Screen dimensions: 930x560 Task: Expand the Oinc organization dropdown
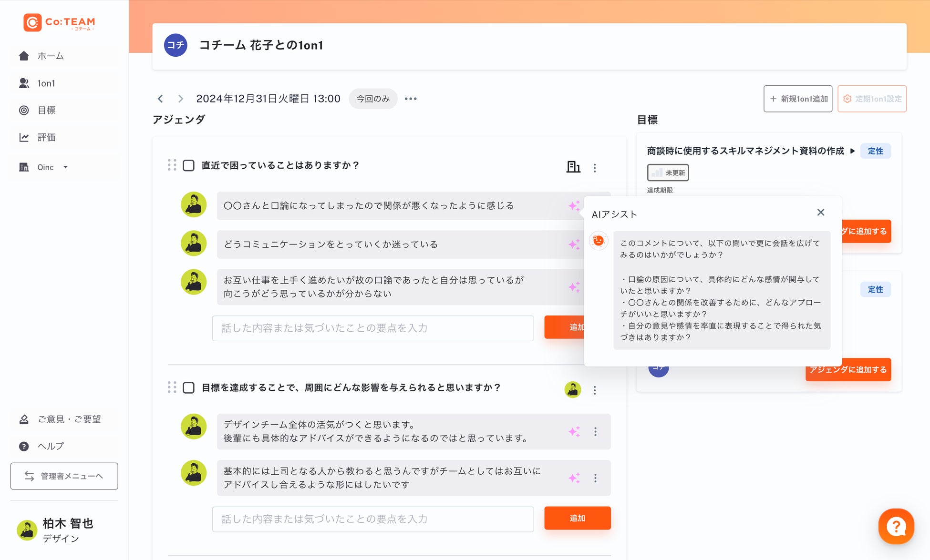[65, 167]
